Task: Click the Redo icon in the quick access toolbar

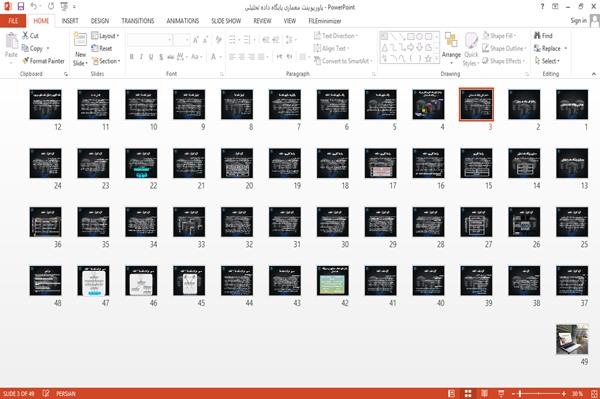Action: [51, 7]
